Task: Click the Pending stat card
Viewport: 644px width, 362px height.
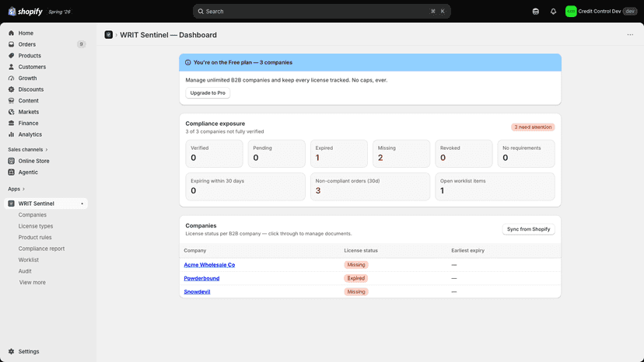Action: (x=277, y=154)
